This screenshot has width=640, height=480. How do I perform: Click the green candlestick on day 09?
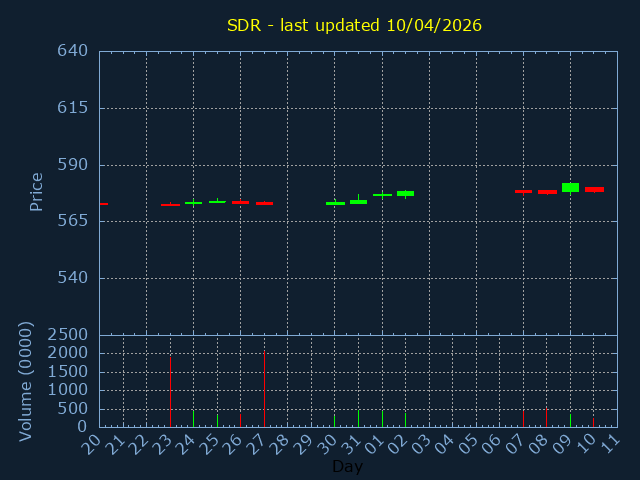pos(570,187)
